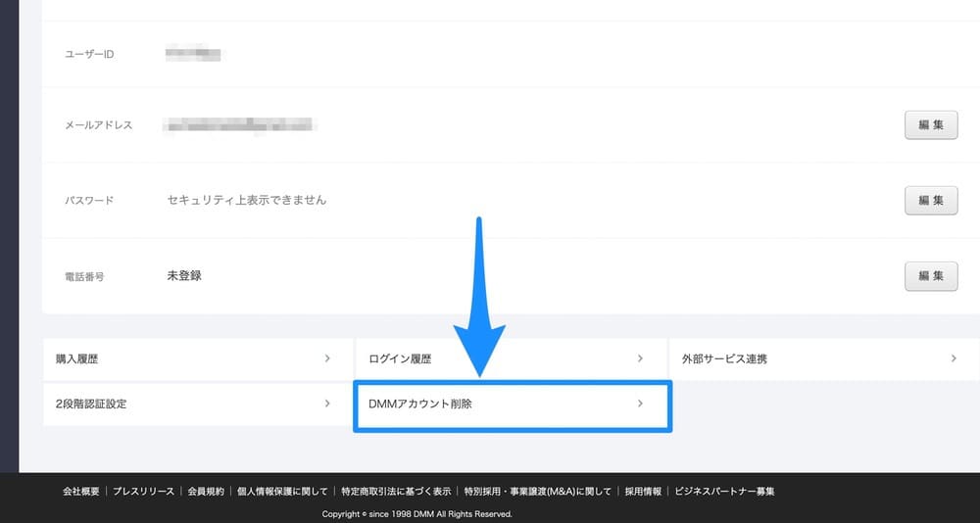Open 購入履歴 (purchase history)
Image resolution: width=980 pixels, height=523 pixels.
[x=197, y=359]
